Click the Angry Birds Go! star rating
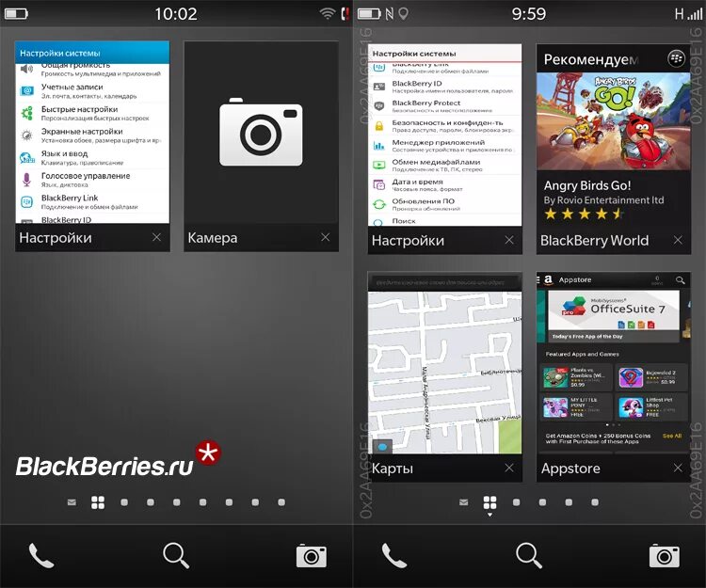 coord(584,214)
